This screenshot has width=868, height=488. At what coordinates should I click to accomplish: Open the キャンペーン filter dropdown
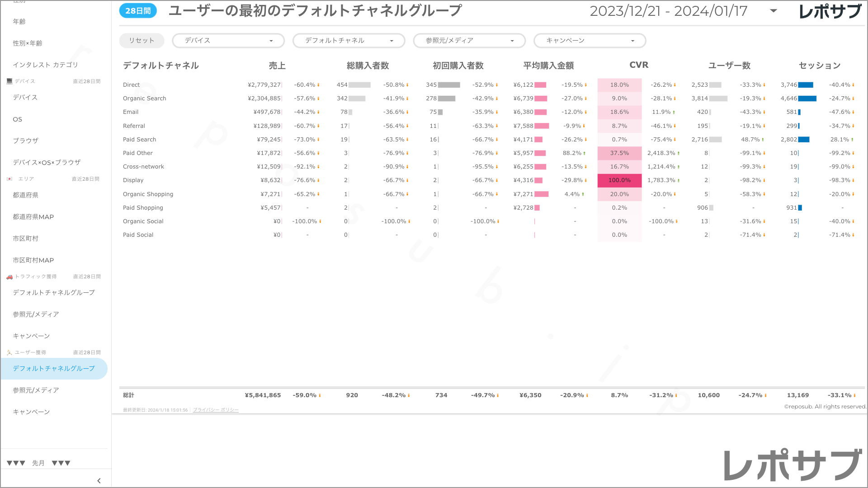point(590,41)
